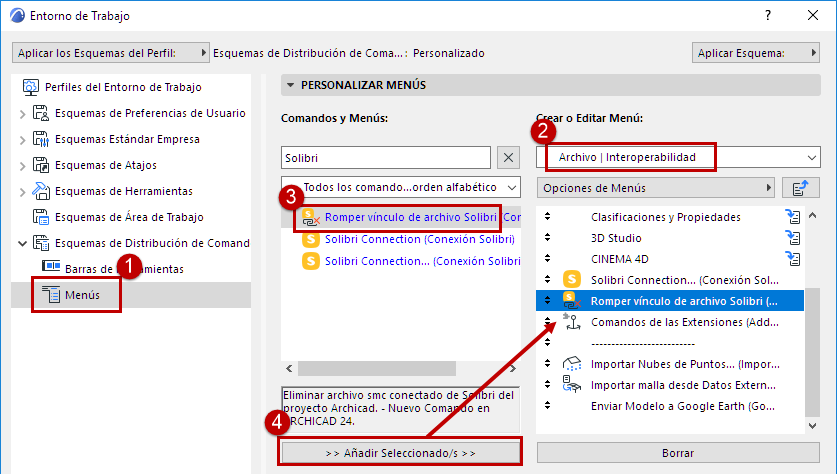Click the scroll-down arrow of menu list
Viewport: 837px width, 474px height.
812,425
